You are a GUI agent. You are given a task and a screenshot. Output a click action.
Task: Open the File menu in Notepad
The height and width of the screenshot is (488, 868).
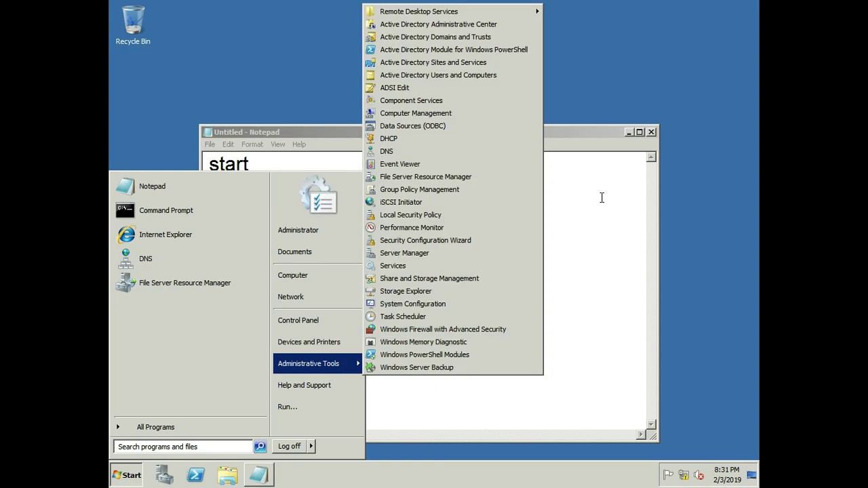[210, 144]
